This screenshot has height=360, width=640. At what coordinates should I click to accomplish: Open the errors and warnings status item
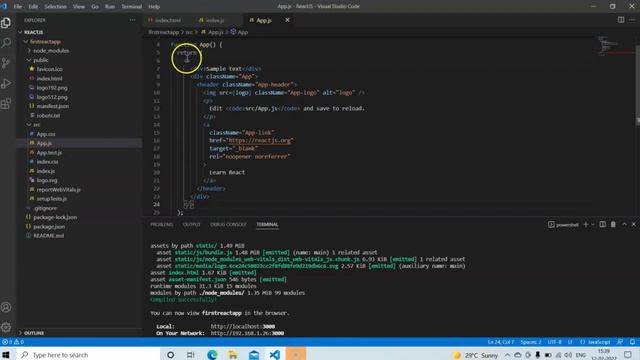(13, 342)
